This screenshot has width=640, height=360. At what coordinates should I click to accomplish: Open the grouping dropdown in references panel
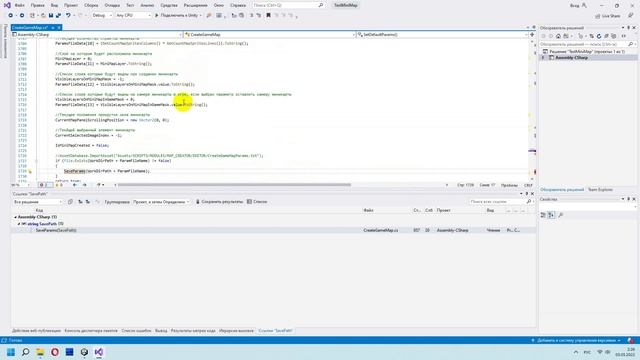tap(161, 202)
